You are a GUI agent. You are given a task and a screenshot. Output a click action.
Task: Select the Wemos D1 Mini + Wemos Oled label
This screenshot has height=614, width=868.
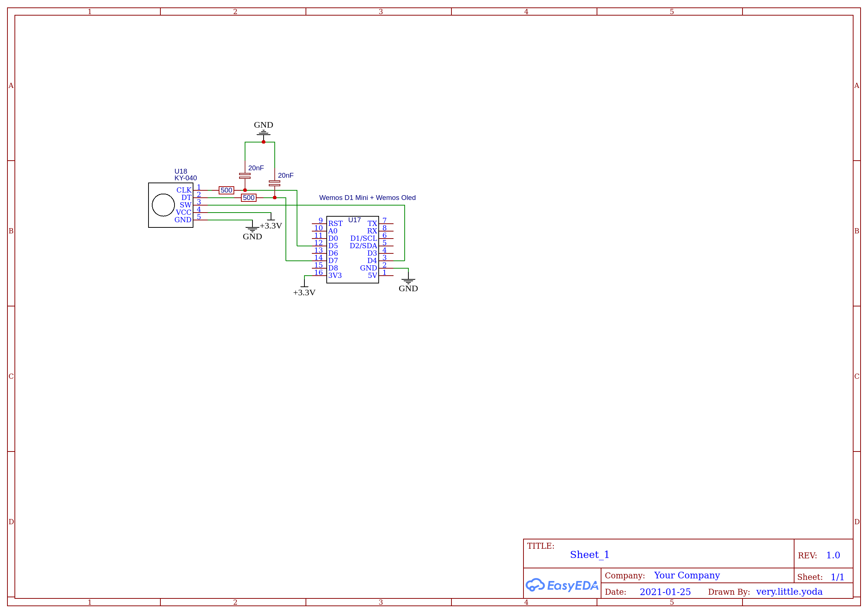click(x=367, y=198)
